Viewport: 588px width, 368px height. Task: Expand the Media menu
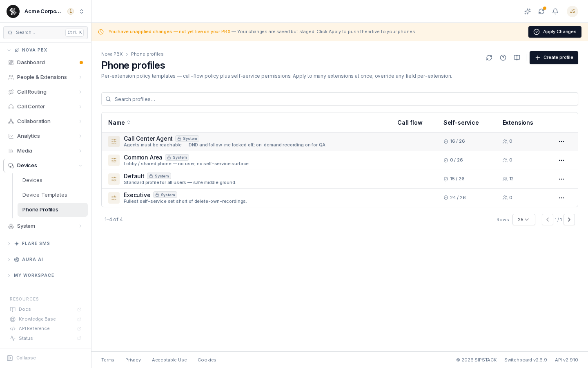tap(46, 151)
